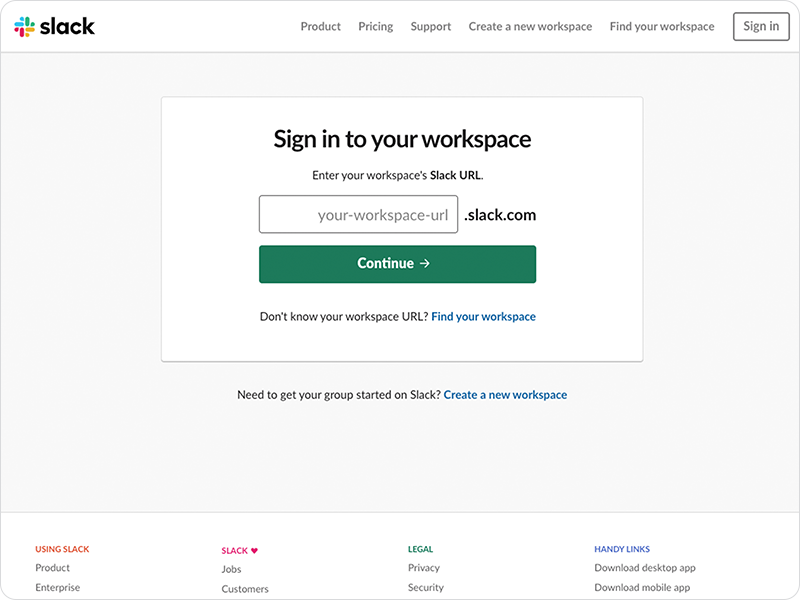Open the Find your workspace link below the form
800x600 pixels.
coord(483,316)
